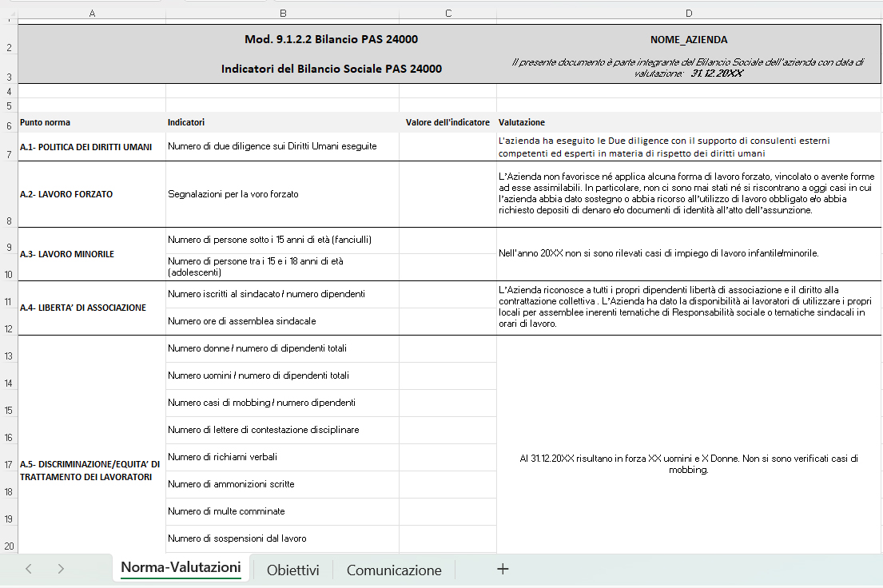Open the Comunicazione sheet tab
Viewport: 883px width, 588px height.
coord(393,570)
